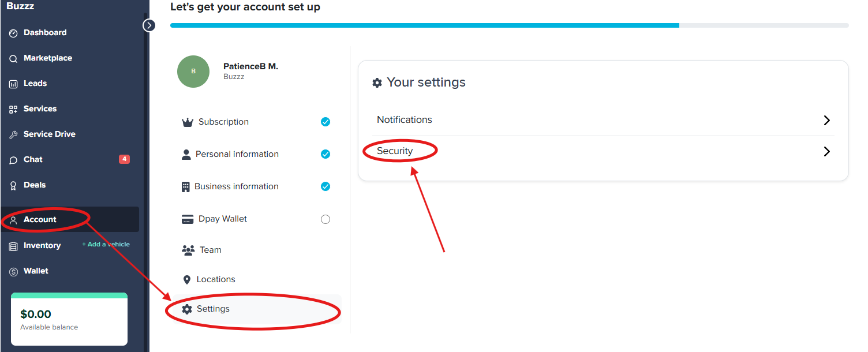Click the PatienceB M. profile avatar
The height and width of the screenshot is (352, 868).
[x=193, y=72]
